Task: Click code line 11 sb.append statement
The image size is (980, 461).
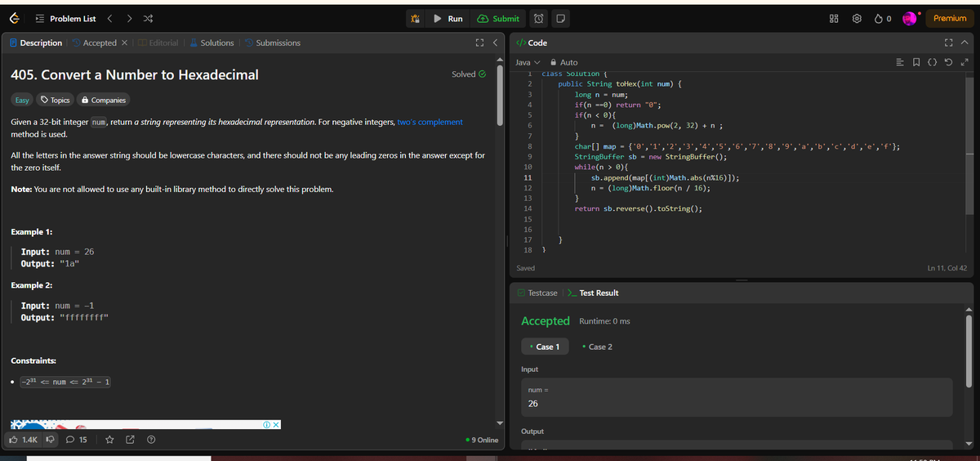Action: [666, 177]
